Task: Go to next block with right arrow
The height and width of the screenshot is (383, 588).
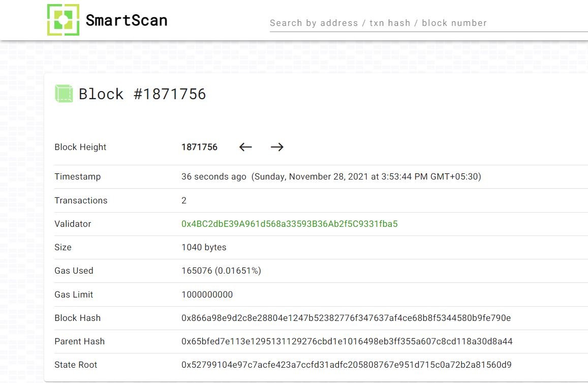Action: [x=277, y=147]
